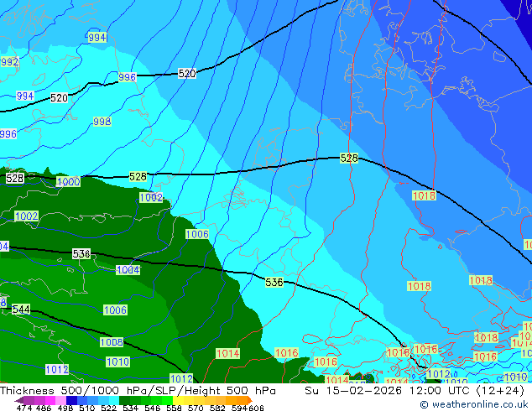Viewport: 532px width, 411px height.
Task: Click the 'Su 15-02-2026 12:00 UTC (12+24)' date text
Action: pyautogui.click(x=415, y=391)
